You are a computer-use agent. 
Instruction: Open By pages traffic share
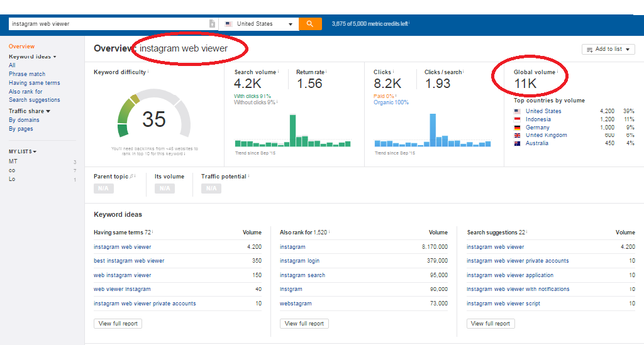coord(21,129)
